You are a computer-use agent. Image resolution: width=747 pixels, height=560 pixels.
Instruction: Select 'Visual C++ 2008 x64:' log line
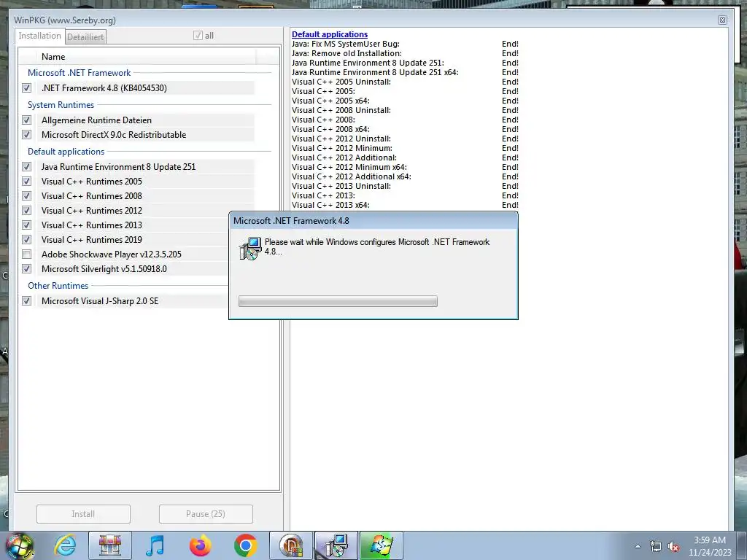330,129
